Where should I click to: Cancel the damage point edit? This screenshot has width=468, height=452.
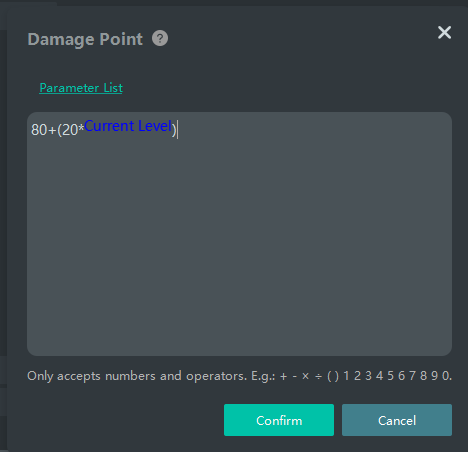pos(397,420)
